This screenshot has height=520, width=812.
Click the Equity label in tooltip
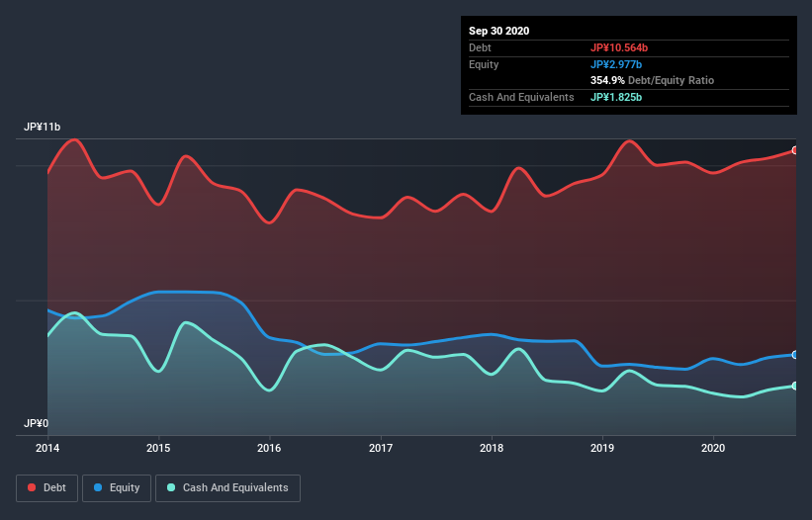pyautogui.click(x=484, y=64)
